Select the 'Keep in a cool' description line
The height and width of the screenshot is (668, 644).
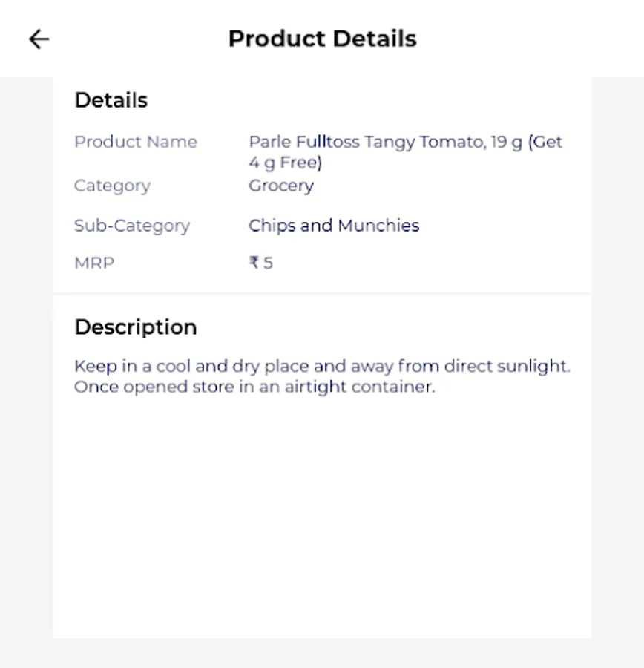tap(322, 366)
